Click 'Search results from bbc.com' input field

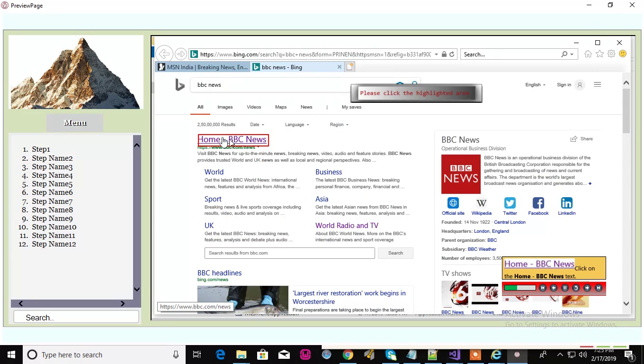tap(289, 253)
